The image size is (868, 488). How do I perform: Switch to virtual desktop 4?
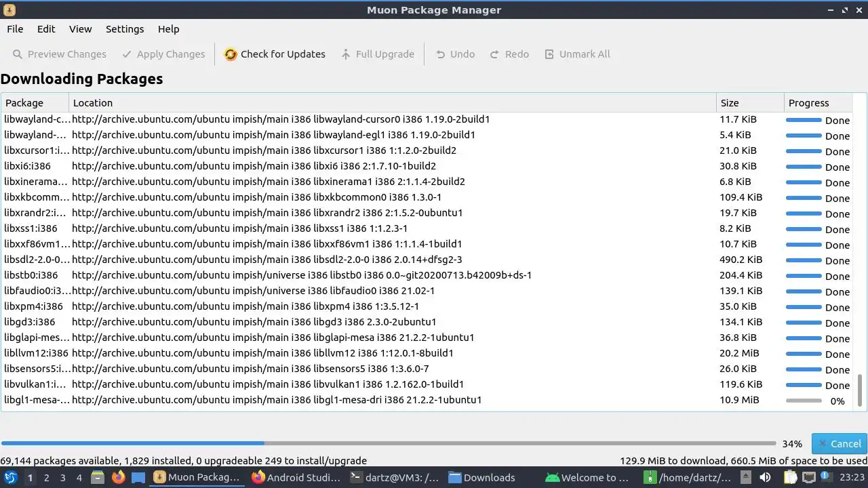79,478
